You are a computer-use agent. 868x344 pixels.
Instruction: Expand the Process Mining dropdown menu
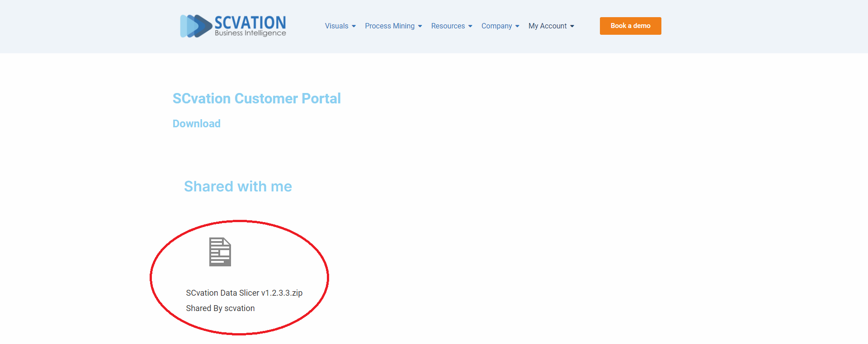tap(394, 26)
